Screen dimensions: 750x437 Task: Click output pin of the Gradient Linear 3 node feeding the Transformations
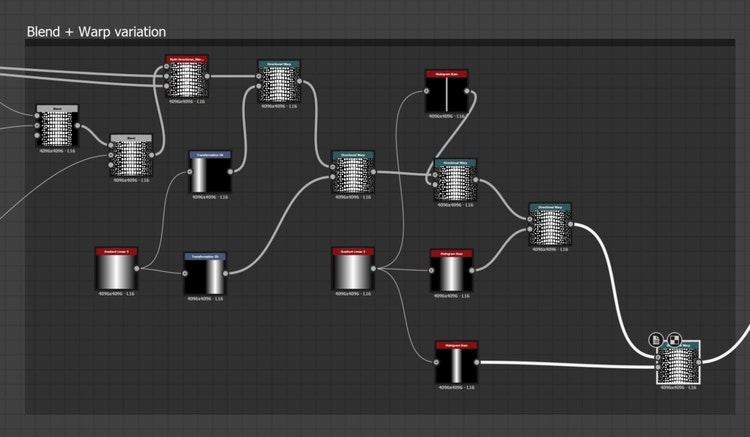(x=137, y=269)
